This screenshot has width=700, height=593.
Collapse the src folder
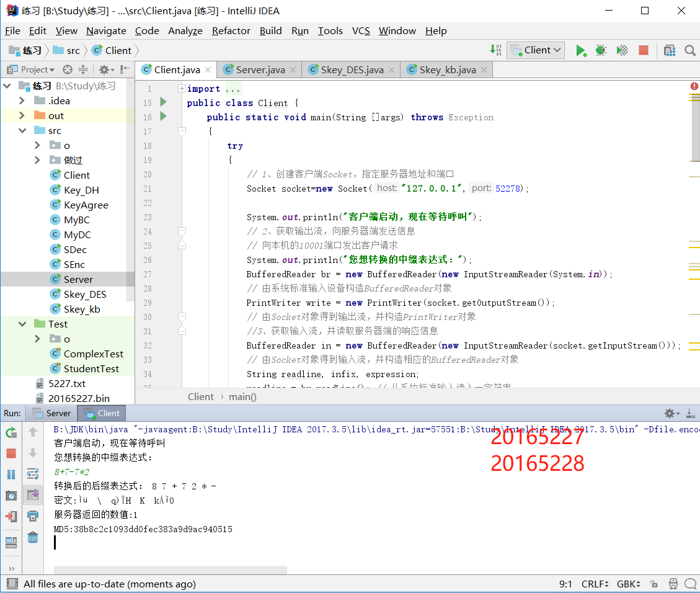tap(22, 131)
